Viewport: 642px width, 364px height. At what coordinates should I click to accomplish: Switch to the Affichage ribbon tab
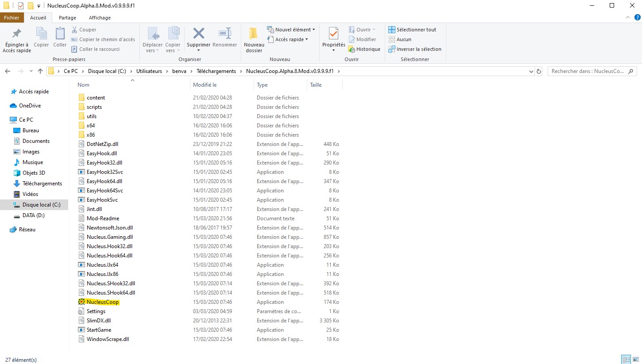pyautogui.click(x=100, y=18)
